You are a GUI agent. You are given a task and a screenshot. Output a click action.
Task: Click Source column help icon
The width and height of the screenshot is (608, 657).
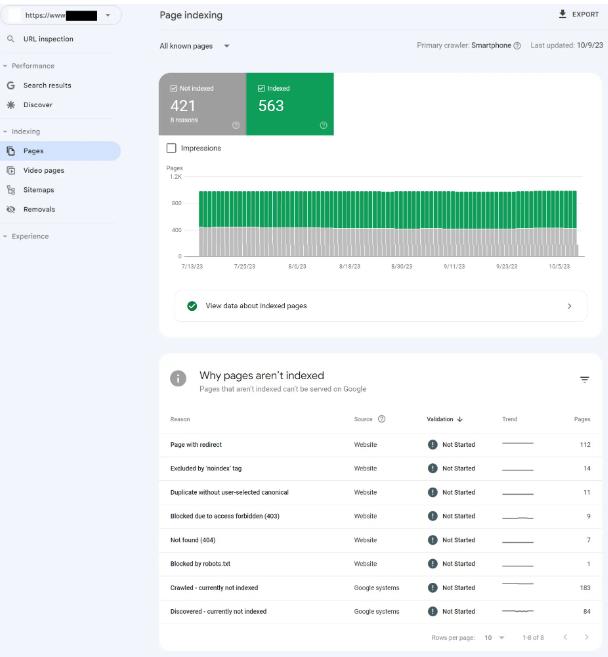pyautogui.click(x=381, y=419)
